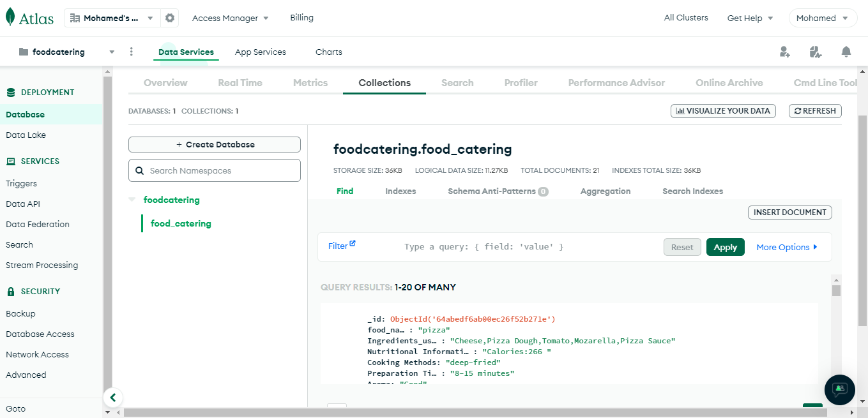Open project options three-dot menu

[132, 52]
